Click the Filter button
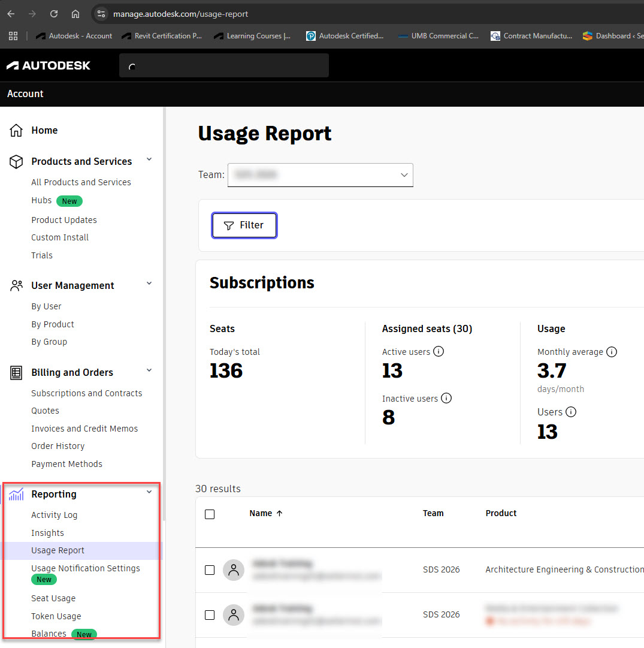Screen dimensions: 644x648 point(244,225)
